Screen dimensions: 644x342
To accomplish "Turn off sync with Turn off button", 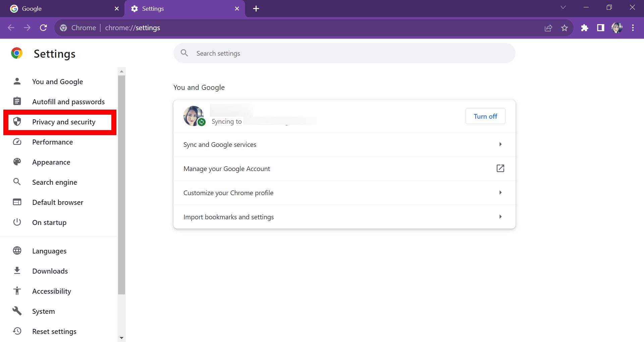I will pyautogui.click(x=485, y=116).
